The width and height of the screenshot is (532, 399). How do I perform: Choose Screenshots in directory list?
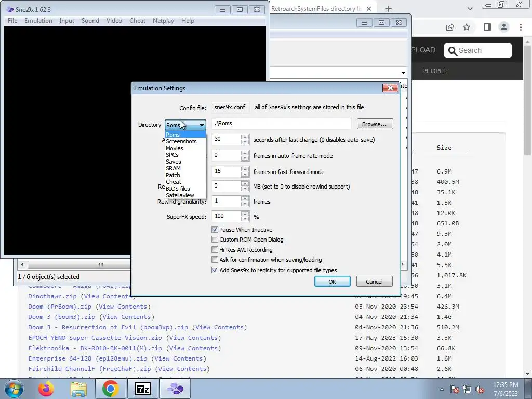185,141
